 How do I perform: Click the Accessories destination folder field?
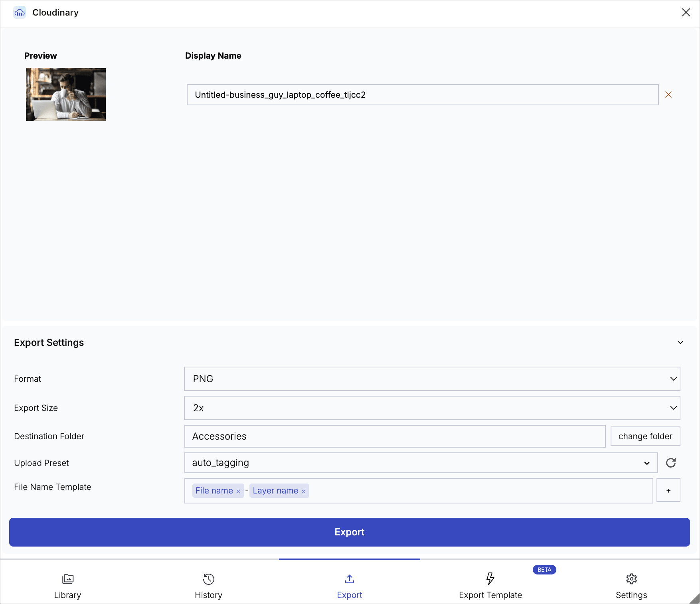point(395,436)
